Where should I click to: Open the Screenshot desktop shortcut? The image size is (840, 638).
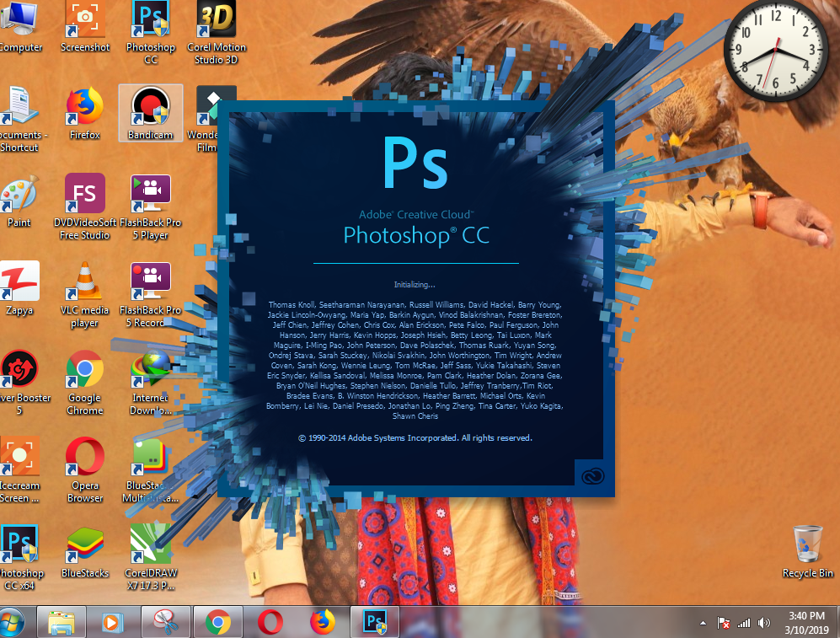click(84, 27)
